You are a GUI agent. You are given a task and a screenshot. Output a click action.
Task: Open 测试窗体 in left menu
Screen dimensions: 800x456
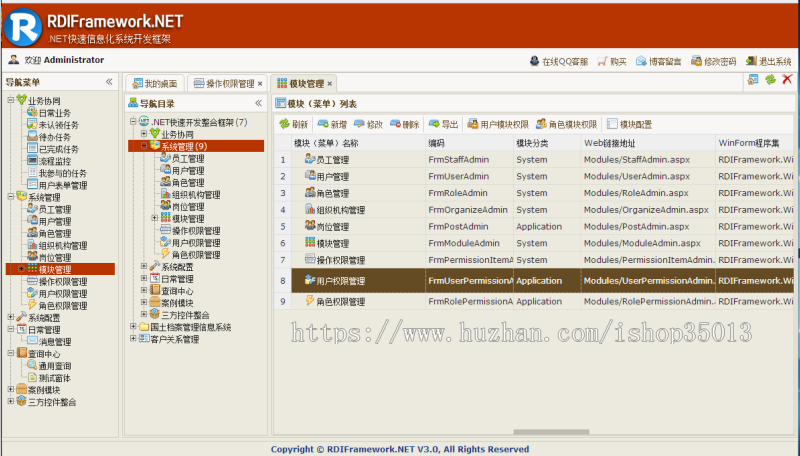(55, 378)
